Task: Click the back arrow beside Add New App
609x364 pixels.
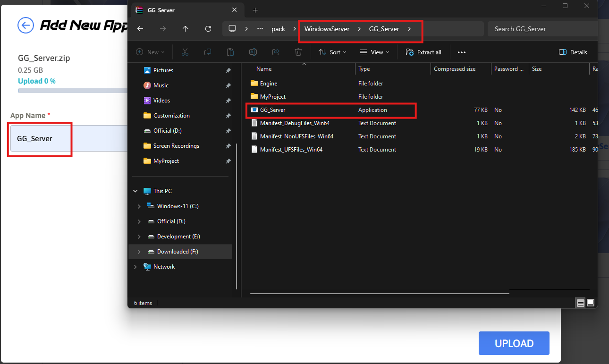Action: [x=25, y=25]
